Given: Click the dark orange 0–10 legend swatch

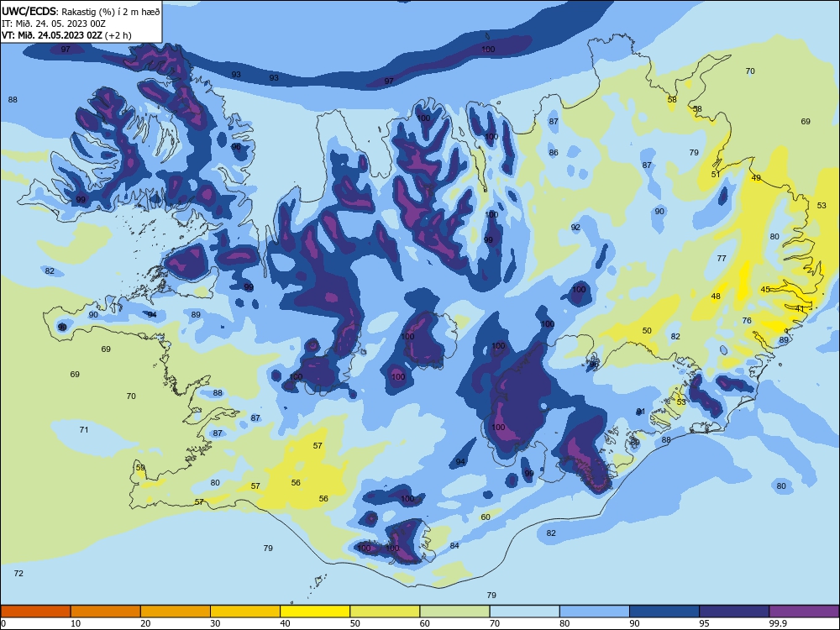Looking at the screenshot, I should pos(35,612).
